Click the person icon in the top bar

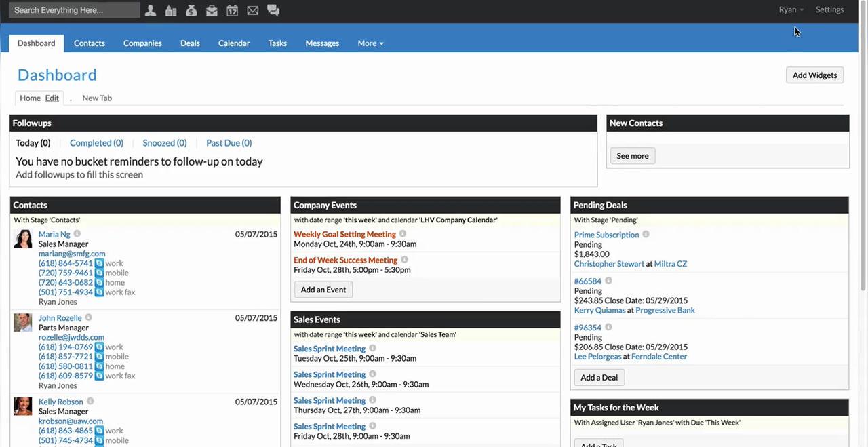coord(151,10)
